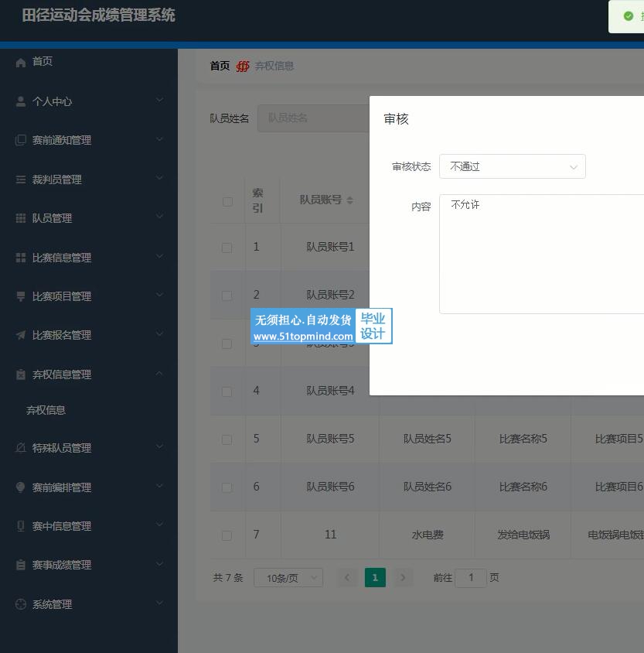
Task: Click the 前往 page number input
Action: [471, 578]
